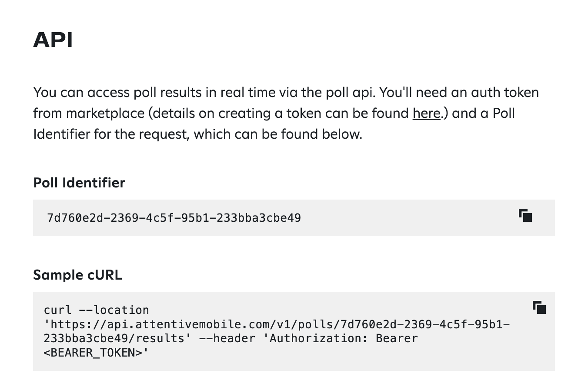This screenshot has width=588, height=387.
Task: Click 'You can access poll results' text
Action: (116, 93)
